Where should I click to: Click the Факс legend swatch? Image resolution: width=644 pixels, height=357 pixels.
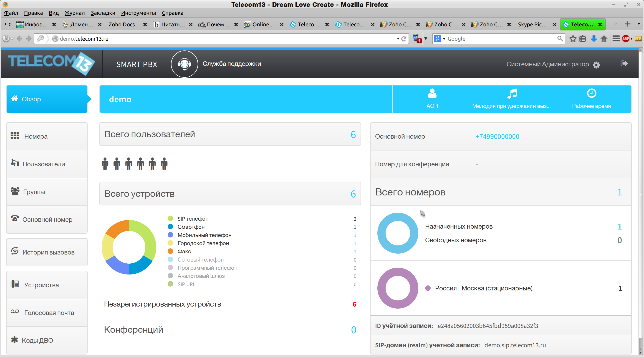pyautogui.click(x=170, y=251)
